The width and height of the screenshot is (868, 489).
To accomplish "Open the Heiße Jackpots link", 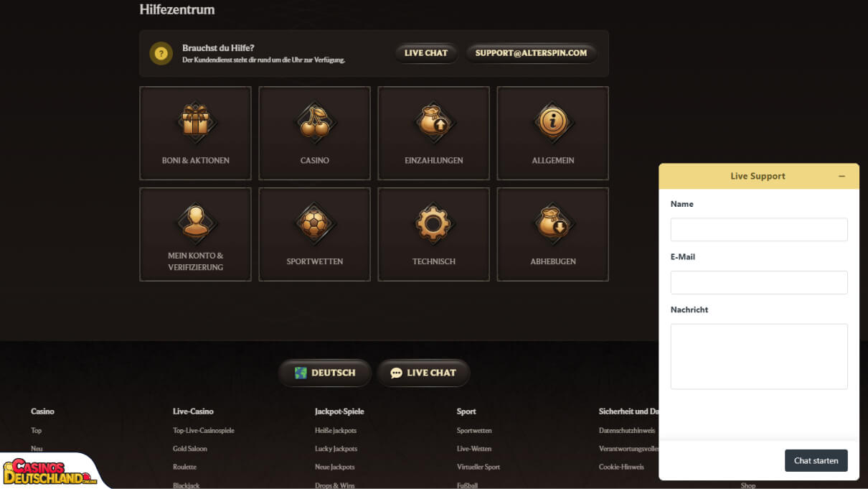I will 336,431.
